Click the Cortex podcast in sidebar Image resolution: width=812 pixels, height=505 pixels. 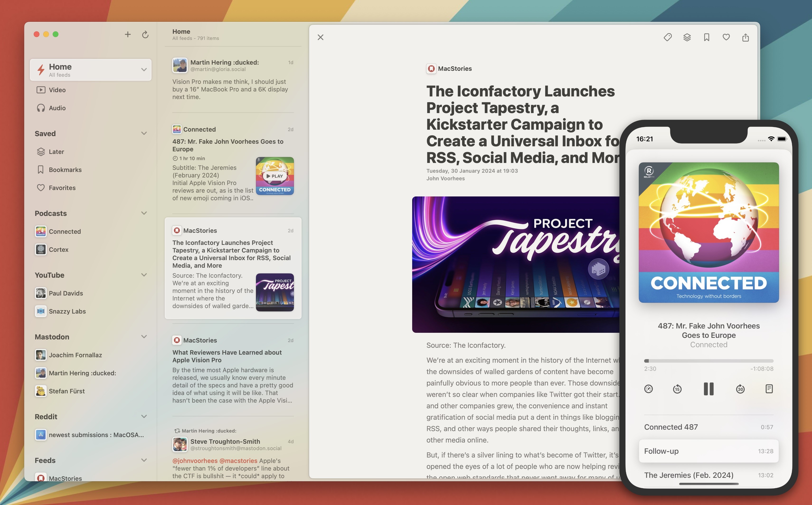click(x=59, y=249)
